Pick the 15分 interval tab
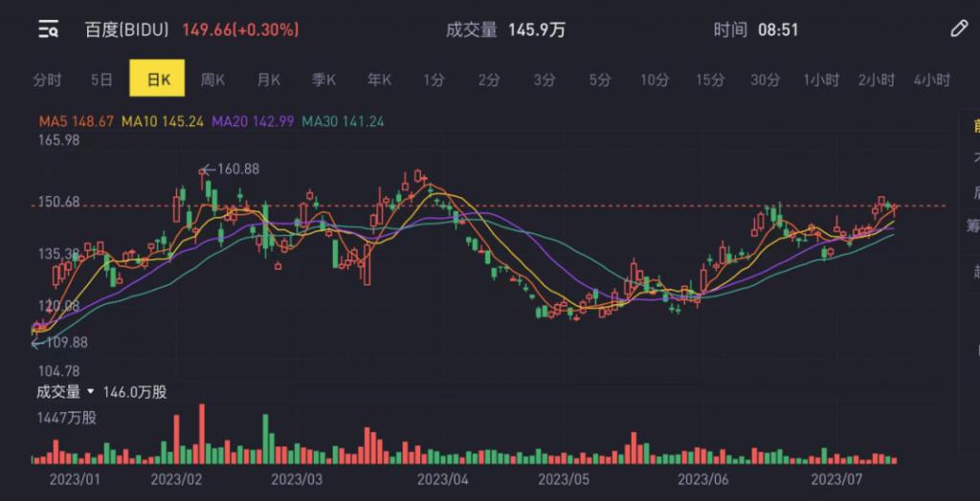 tap(710, 80)
